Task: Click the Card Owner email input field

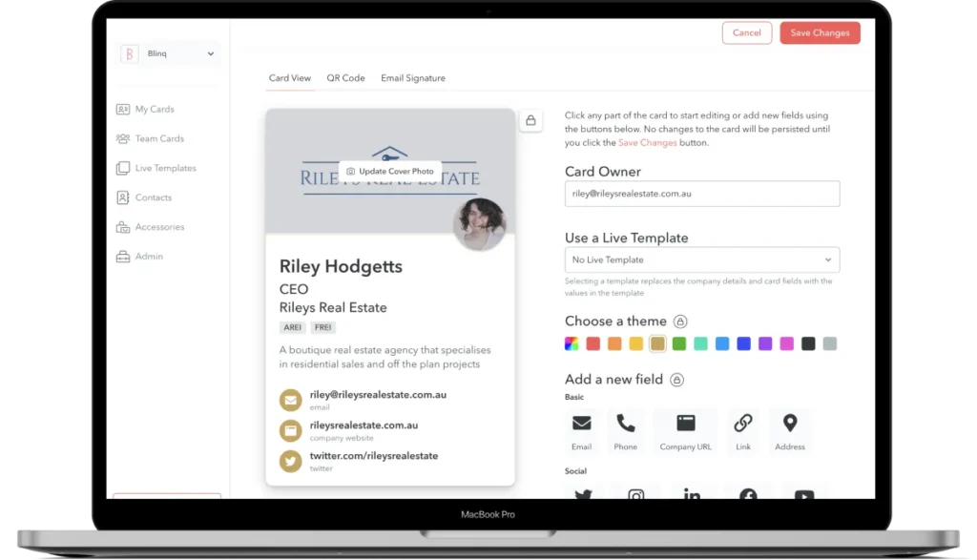Action: point(702,194)
